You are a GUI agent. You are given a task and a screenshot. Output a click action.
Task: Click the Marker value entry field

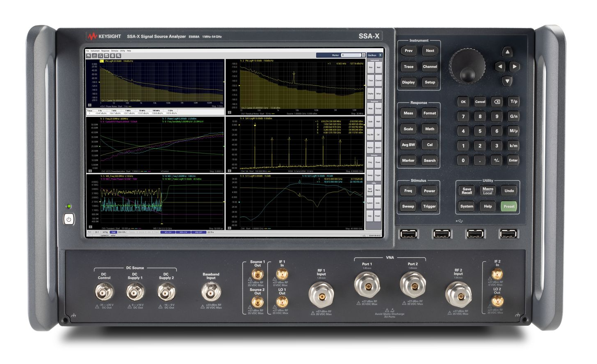[351, 55]
